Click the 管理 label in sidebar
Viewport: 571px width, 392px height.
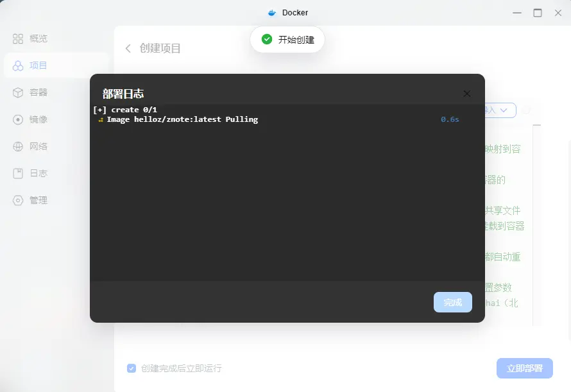tap(38, 200)
